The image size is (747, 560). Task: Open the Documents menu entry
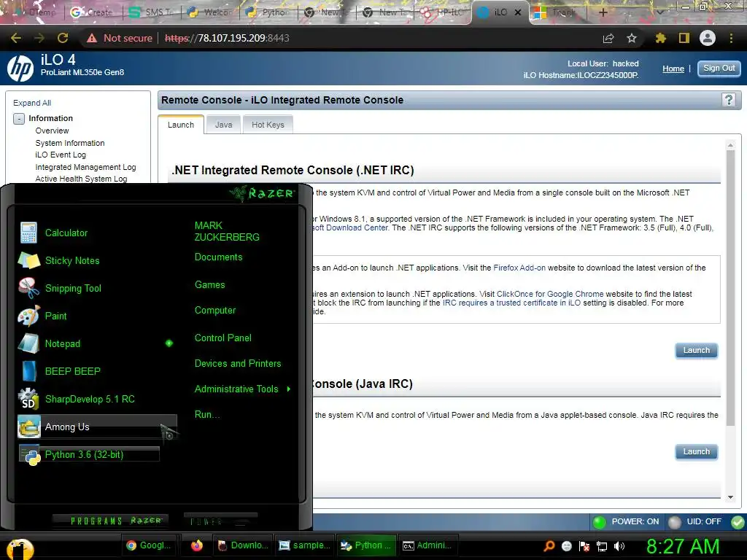tap(219, 257)
